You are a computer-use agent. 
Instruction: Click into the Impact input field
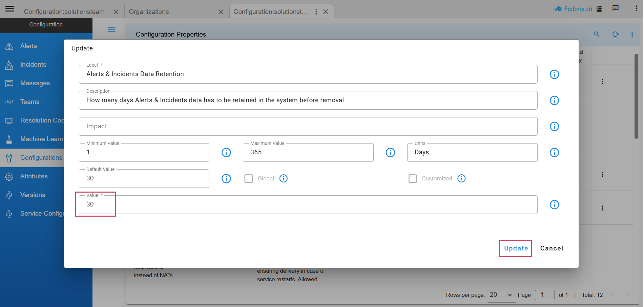(x=308, y=127)
